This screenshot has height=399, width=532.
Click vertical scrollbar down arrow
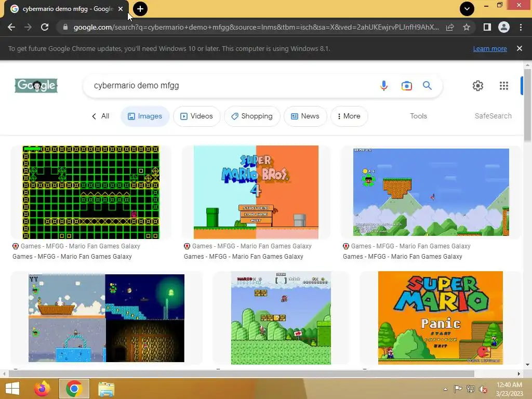[x=527, y=365]
